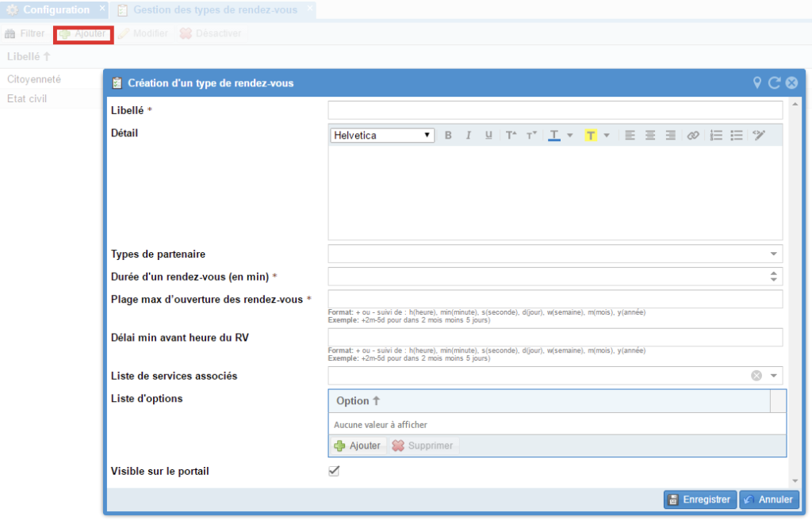The height and width of the screenshot is (520, 812).
Task: Click the Annuler button
Action: (768, 499)
